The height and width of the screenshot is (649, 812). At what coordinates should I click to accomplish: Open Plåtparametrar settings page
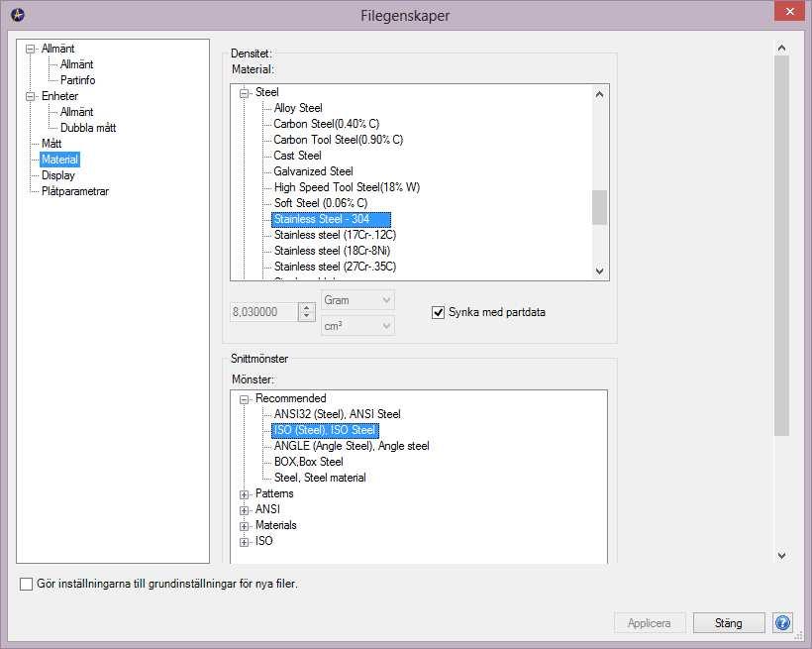(75, 191)
